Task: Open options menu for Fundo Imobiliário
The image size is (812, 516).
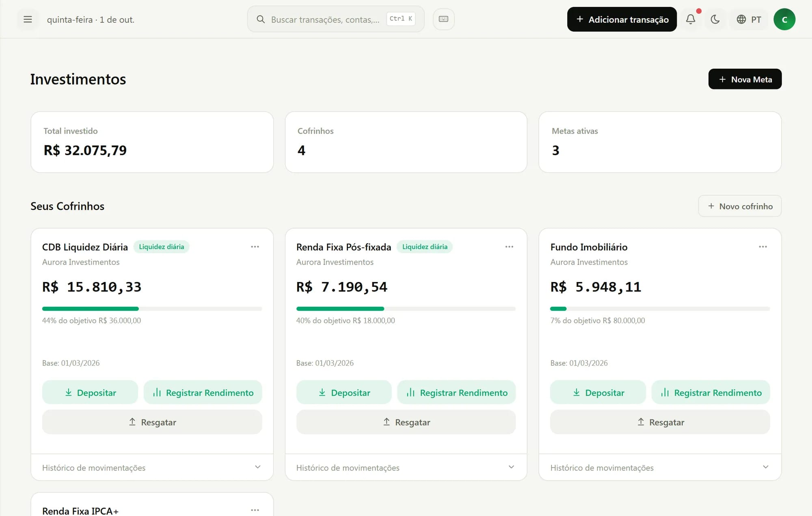Action: pyautogui.click(x=763, y=247)
